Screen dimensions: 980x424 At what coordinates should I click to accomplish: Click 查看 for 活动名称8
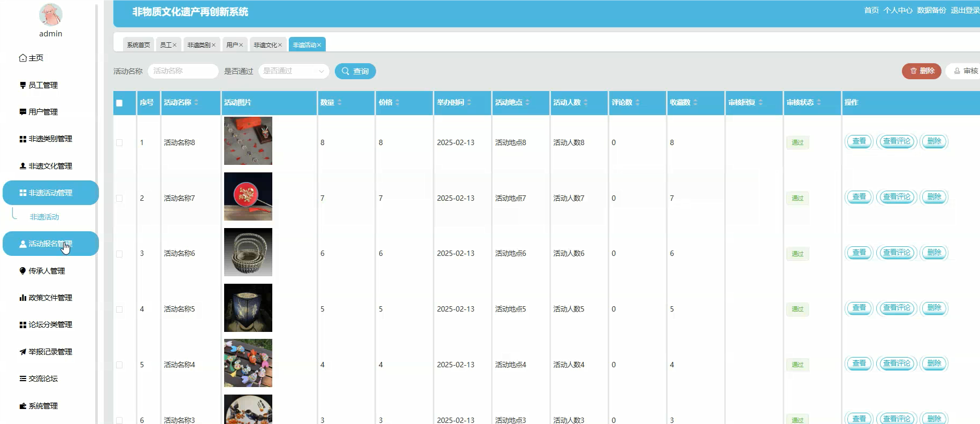click(859, 141)
